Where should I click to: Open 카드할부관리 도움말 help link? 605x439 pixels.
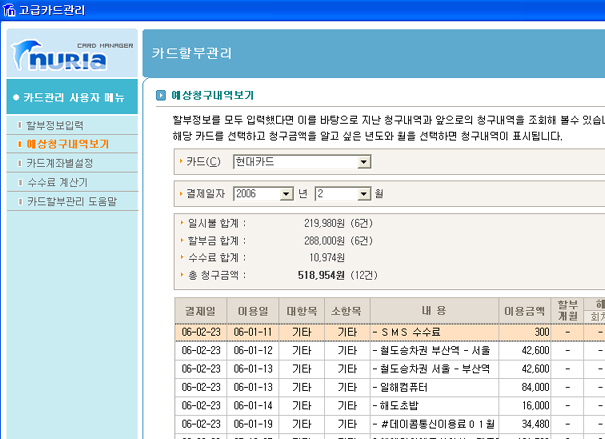point(71,201)
